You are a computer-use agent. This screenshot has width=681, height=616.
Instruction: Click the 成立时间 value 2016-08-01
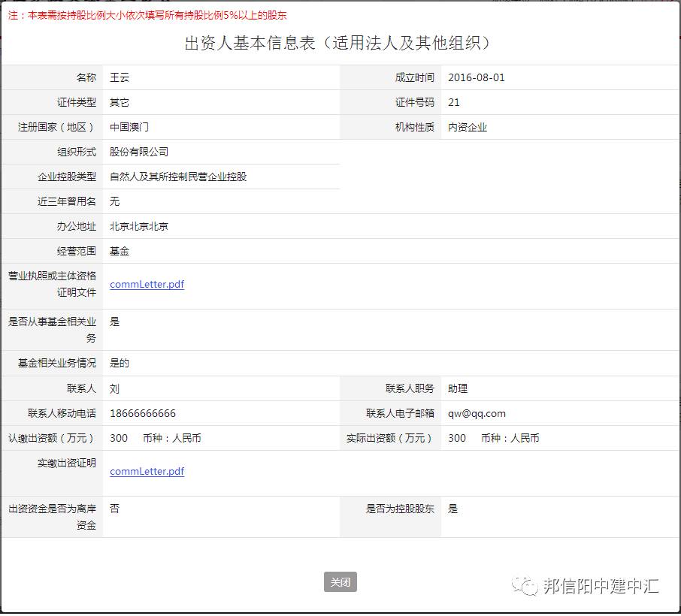click(x=477, y=77)
